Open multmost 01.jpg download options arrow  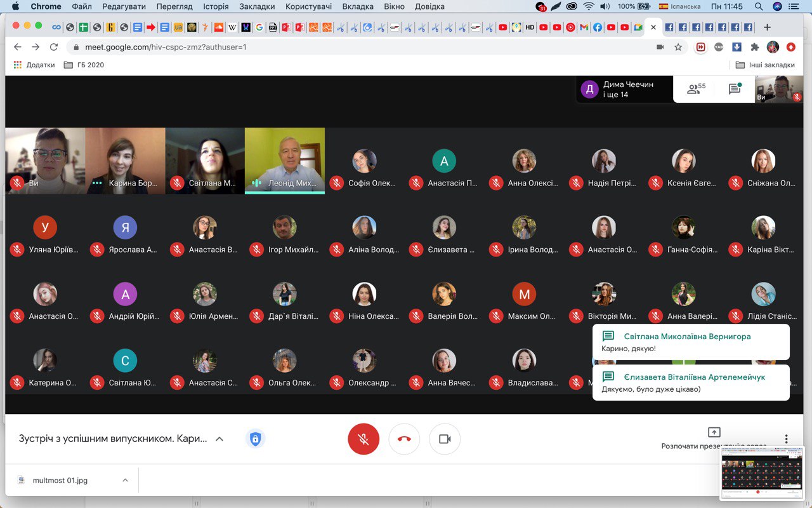click(125, 480)
